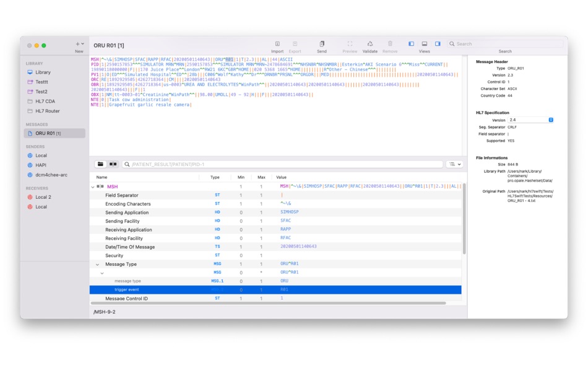The height and width of the screenshot is (368, 588).
Task: Toggle the left sidebar view
Action: click(410, 43)
